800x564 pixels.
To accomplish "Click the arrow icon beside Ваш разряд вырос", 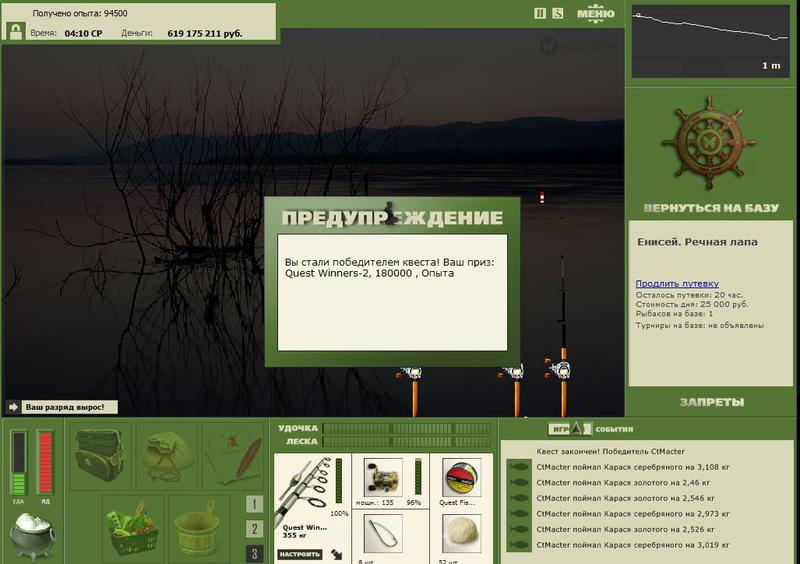I will (x=13, y=407).
